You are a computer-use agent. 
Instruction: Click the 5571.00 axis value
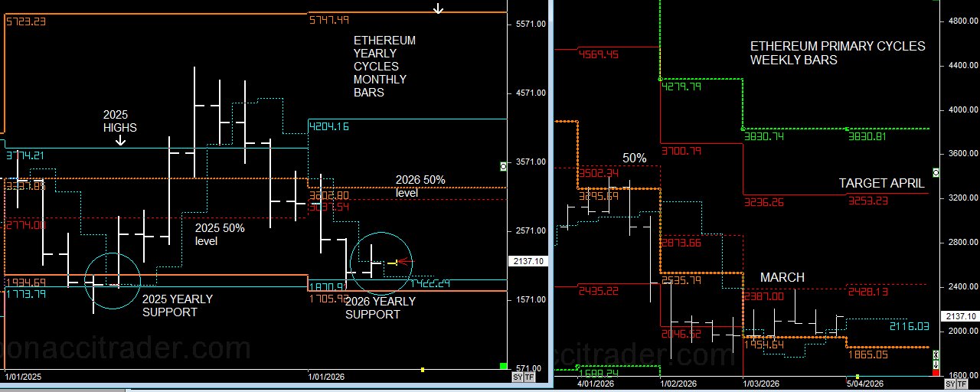(530, 24)
